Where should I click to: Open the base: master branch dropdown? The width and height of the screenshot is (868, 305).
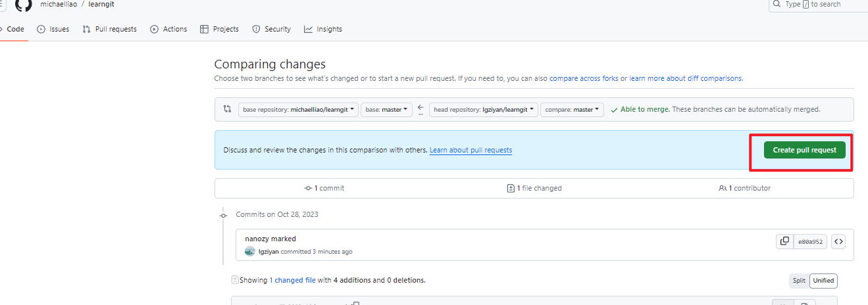(x=387, y=110)
